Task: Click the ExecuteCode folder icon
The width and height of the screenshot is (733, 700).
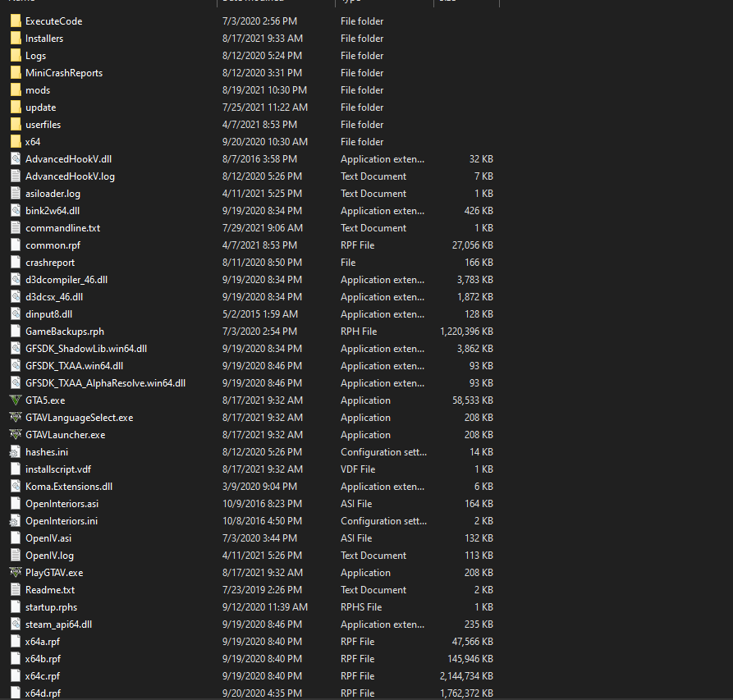Action: [16, 21]
